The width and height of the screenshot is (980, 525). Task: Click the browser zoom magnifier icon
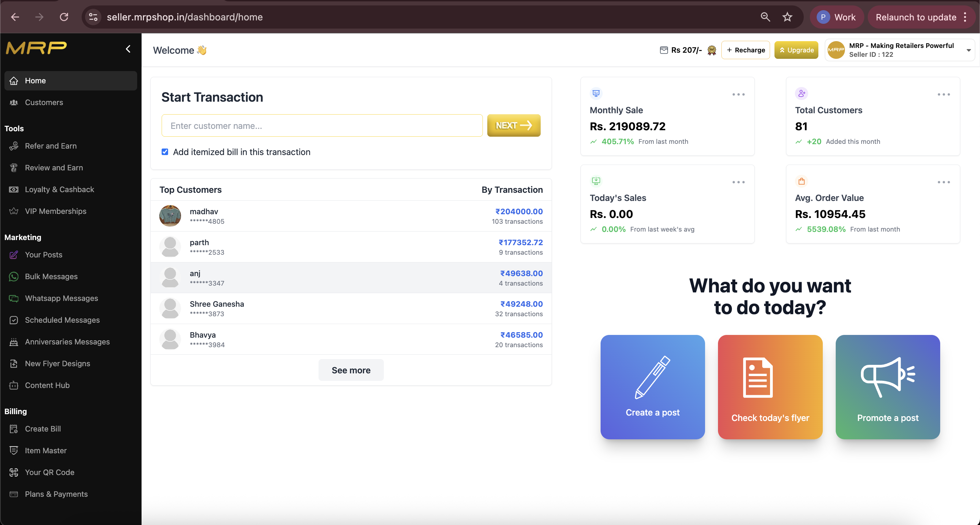(765, 17)
